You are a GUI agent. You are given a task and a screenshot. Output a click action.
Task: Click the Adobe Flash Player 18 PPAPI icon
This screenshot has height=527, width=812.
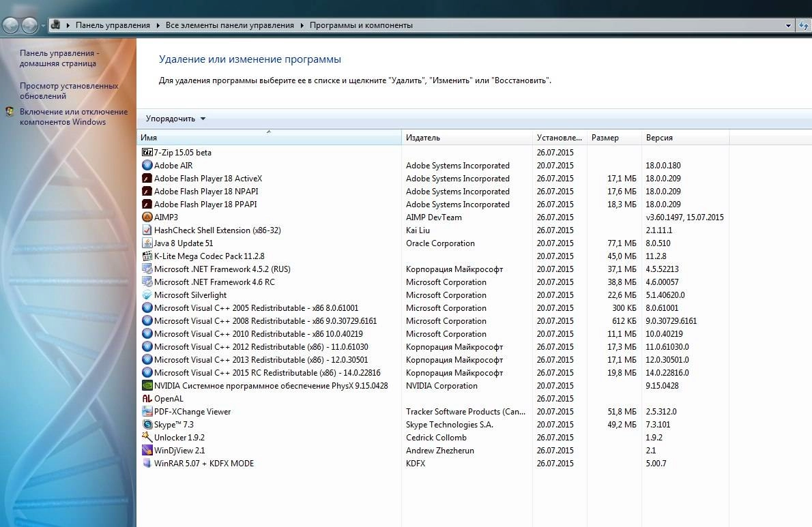147,204
